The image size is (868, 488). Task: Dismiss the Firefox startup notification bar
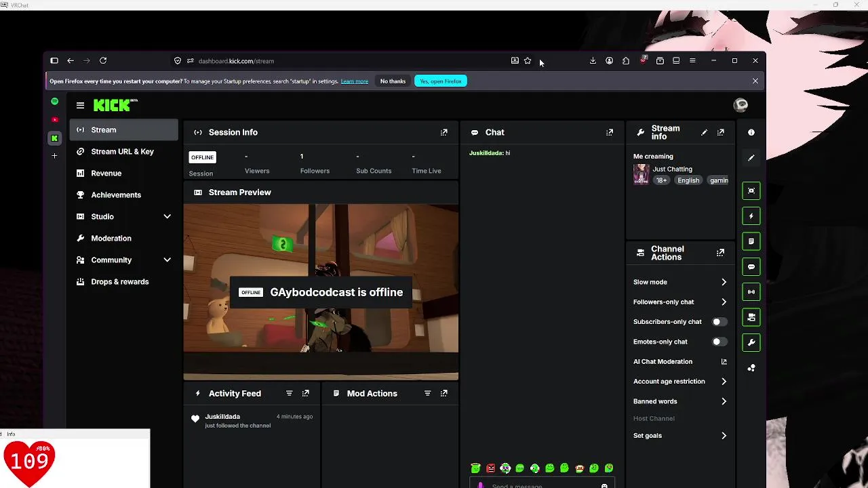755,81
